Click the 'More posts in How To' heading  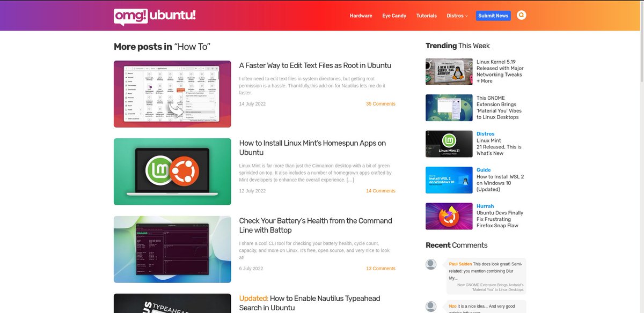(162, 47)
